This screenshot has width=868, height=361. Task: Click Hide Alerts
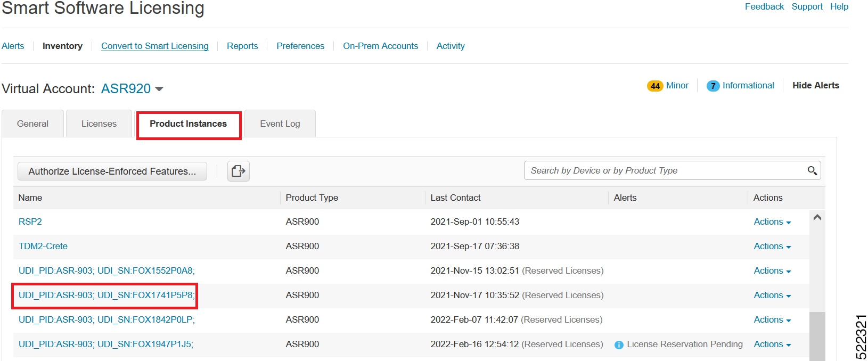click(816, 86)
